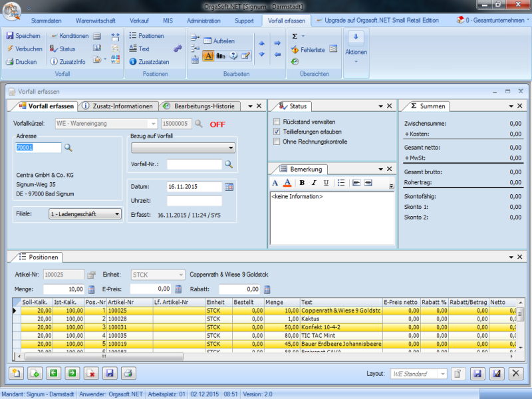The height and width of the screenshot is (399, 532).
Task: Tick the Ohne Rechnungskontrolle checkbox
Action: coord(277,142)
